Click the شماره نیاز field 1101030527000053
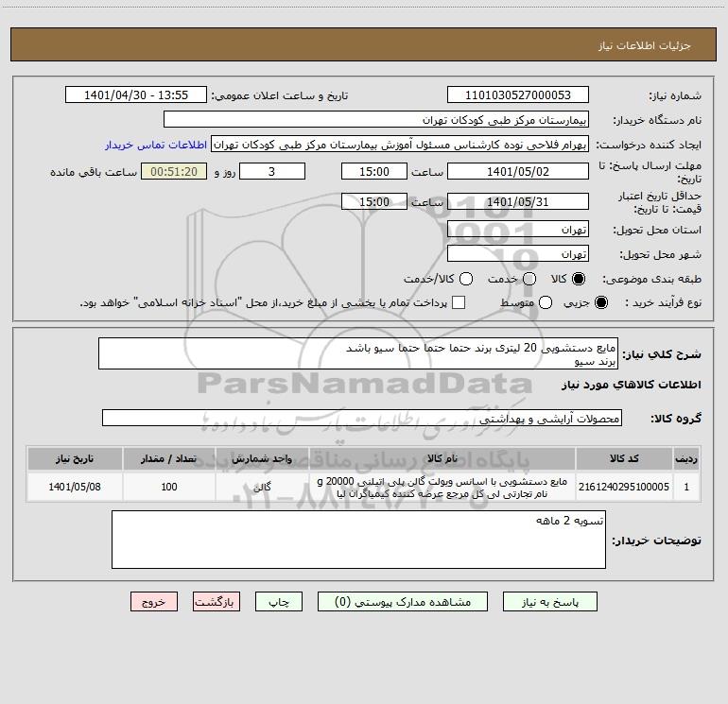728x704 pixels. point(518,95)
